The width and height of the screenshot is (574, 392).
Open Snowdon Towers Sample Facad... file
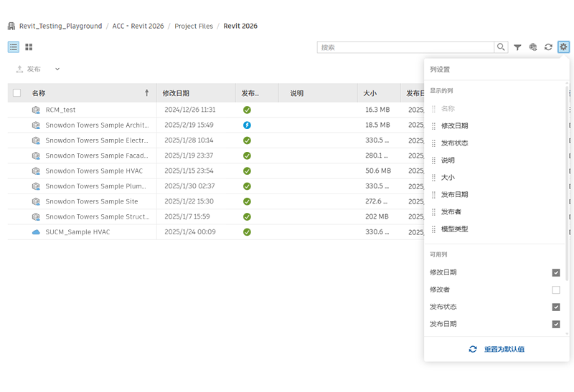97,156
